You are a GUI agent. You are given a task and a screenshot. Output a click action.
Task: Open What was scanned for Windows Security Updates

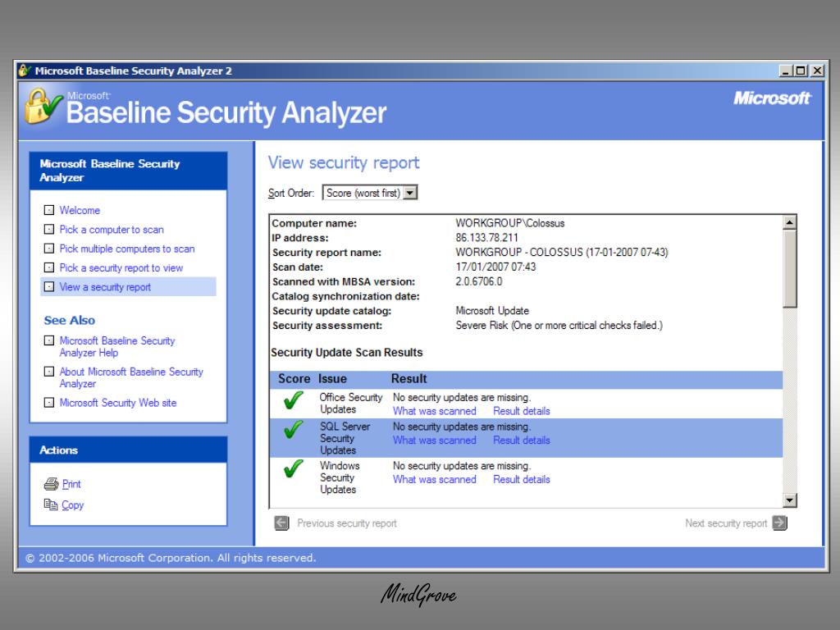435,479
